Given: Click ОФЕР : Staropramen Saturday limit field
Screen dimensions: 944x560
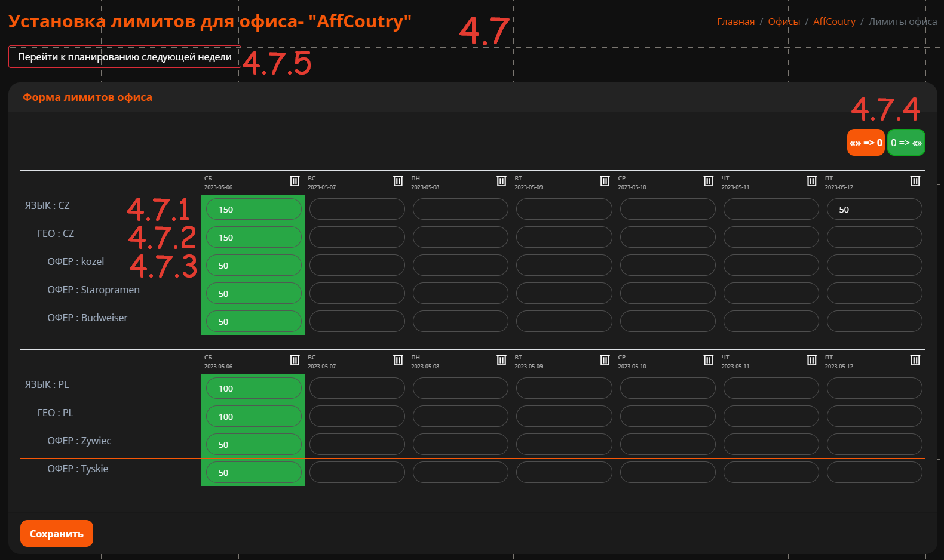Looking at the screenshot, I should tap(254, 293).
